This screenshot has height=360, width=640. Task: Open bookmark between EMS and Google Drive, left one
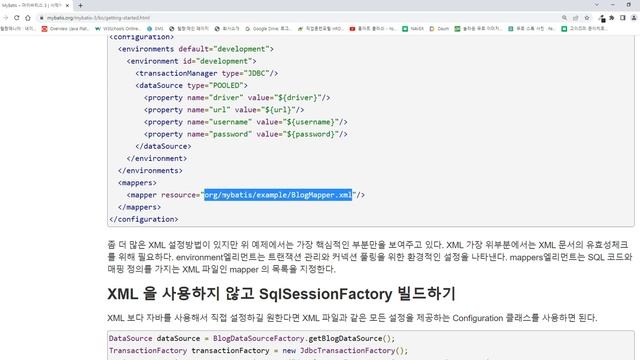(189, 29)
